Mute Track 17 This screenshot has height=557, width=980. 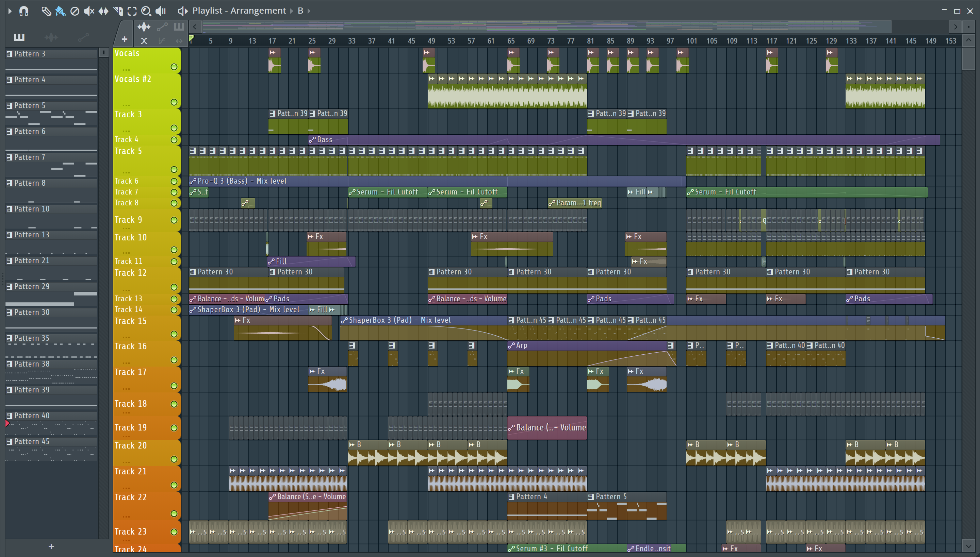(174, 386)
